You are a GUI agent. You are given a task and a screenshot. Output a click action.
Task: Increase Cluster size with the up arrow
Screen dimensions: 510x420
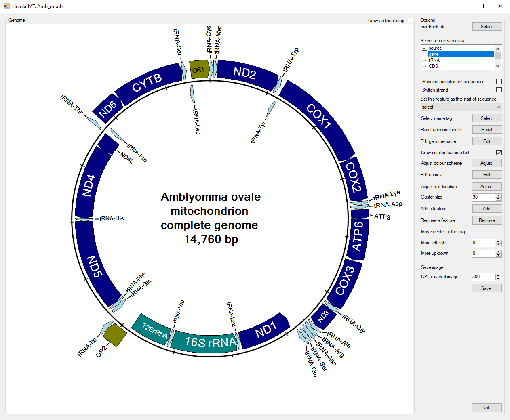point(499,195)
